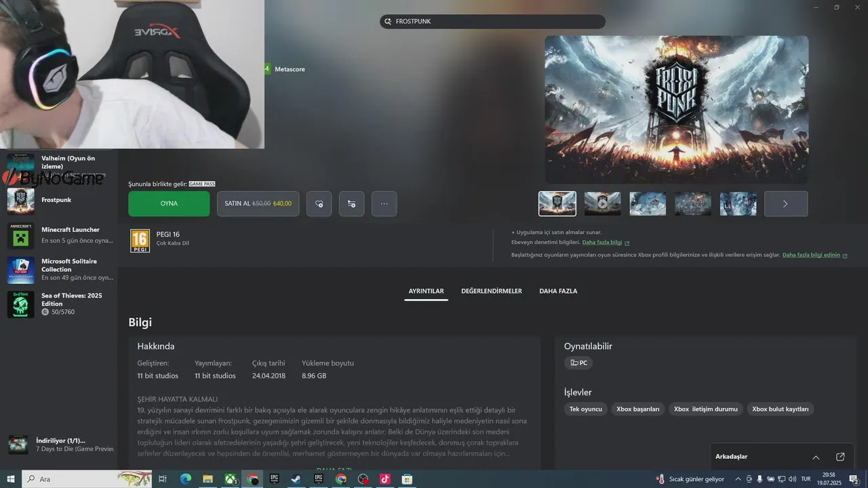Viewport: 868px width, 488px height.
Task: Open TikTok from the taskbar
Action: [384, 479]
